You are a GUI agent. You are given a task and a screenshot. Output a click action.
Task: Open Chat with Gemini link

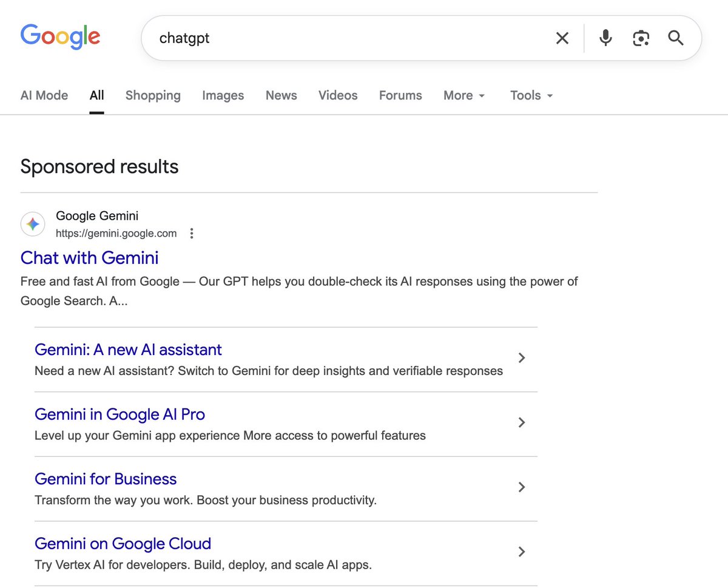point(90,258)
